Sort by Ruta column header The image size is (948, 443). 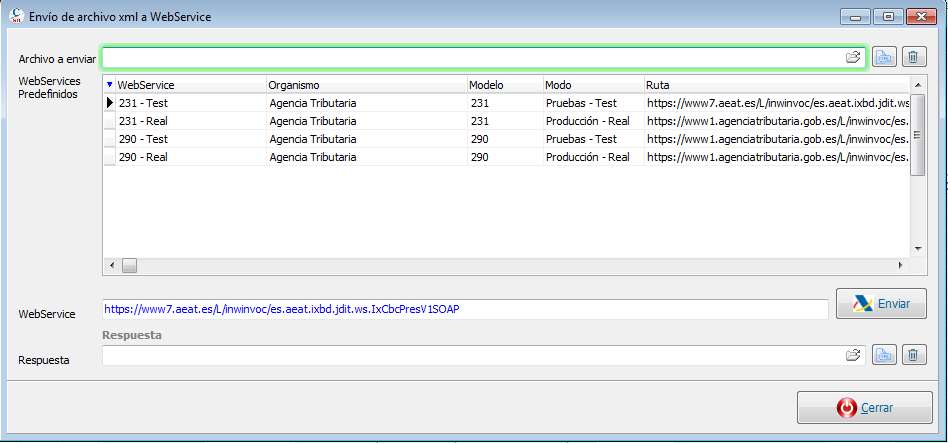(776, 85)
